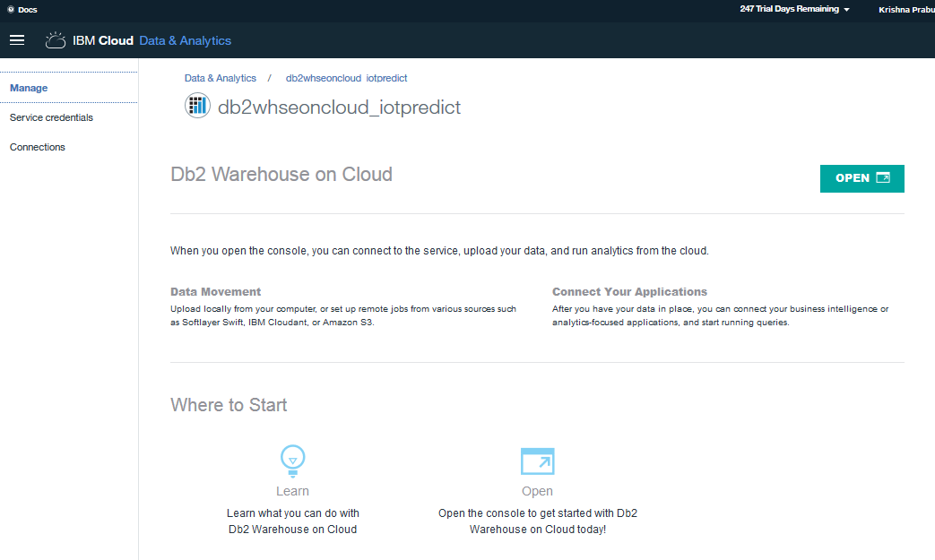Click the db2whseoncloud_iotpredict page title
The width and height of the screenshot is (935, 560).
click(x=339, y=108)
